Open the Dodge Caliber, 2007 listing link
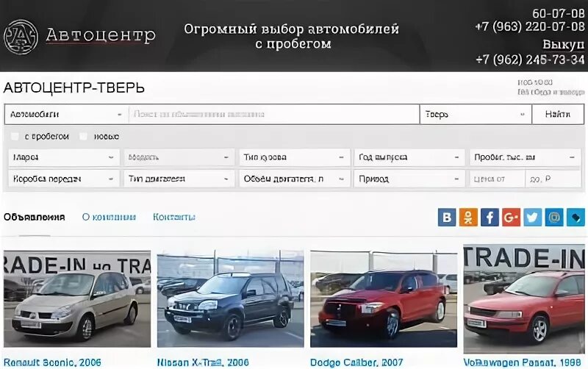This screenshot has width=588, height=369. point(356,362)
